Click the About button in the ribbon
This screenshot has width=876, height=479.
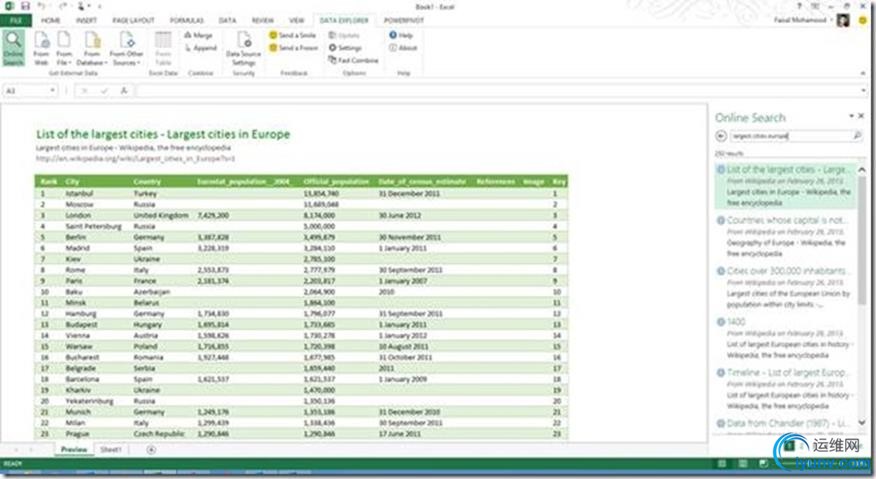pos(403,48)
